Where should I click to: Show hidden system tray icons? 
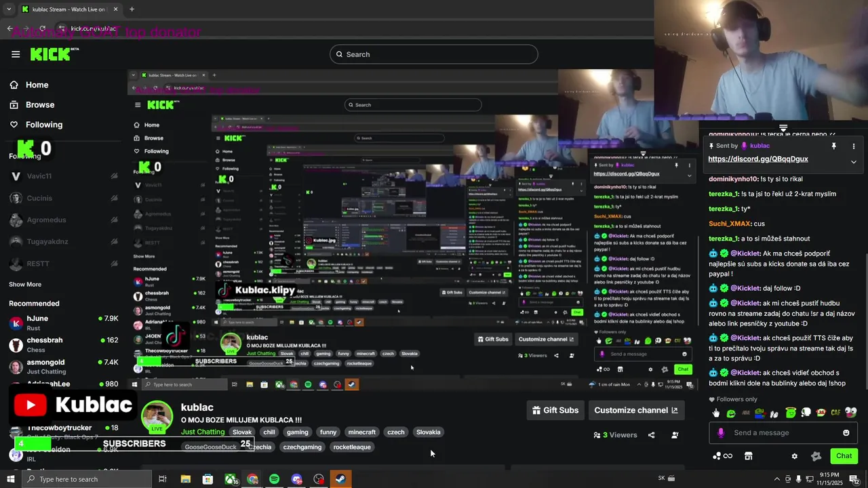click(x=776, y=479)
